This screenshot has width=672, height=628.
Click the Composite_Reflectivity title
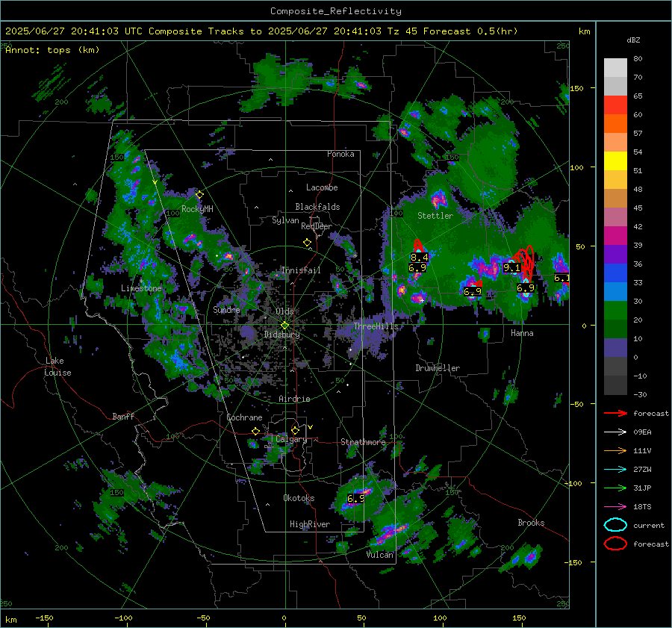336,11
